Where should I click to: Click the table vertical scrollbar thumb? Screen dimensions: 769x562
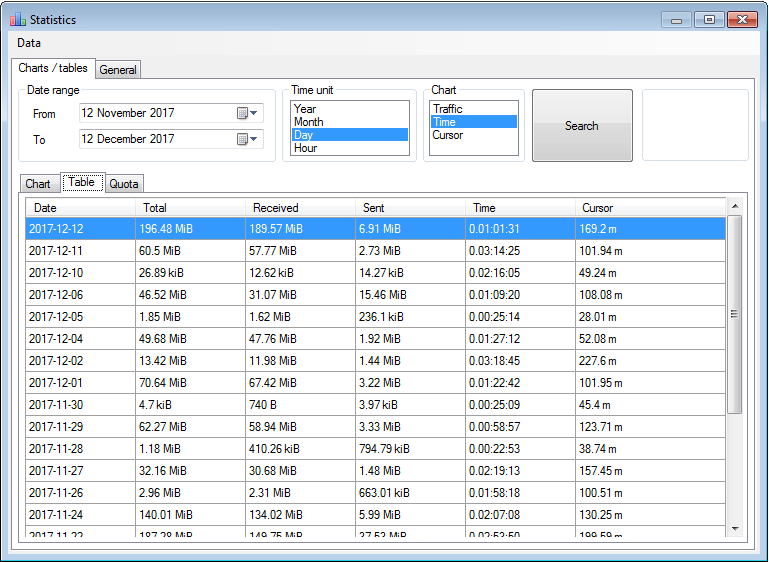pos(735,314)
